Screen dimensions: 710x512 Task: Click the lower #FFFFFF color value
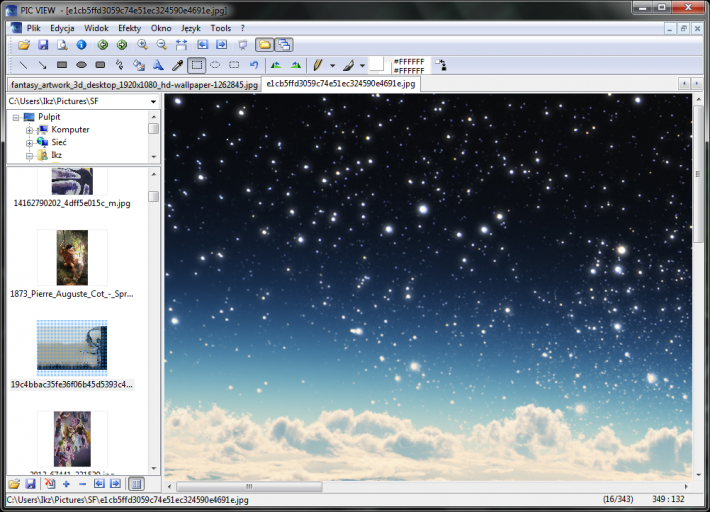409,71
